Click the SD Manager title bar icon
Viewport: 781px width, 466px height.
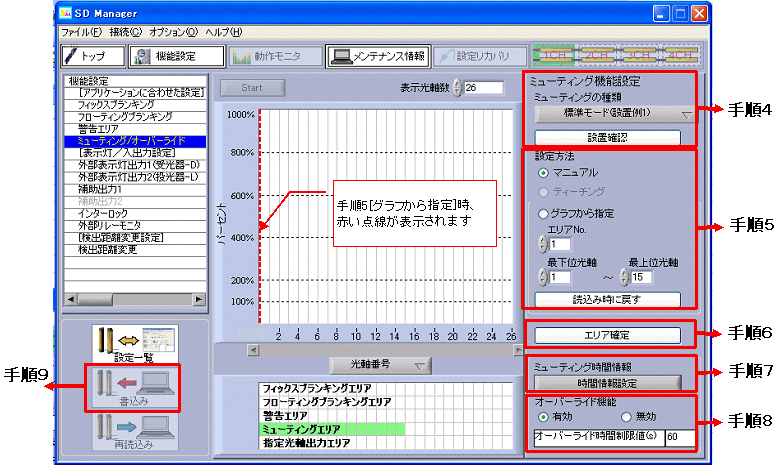click(65, 12)
